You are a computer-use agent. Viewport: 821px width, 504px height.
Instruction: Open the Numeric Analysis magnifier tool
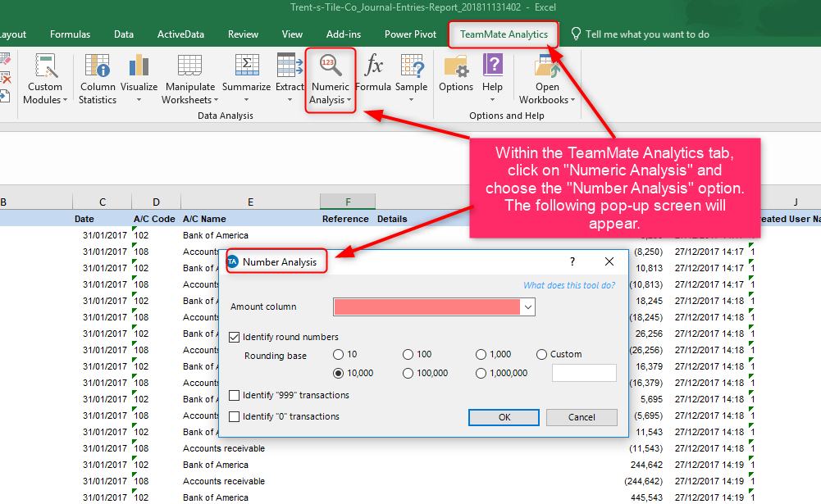331,79
